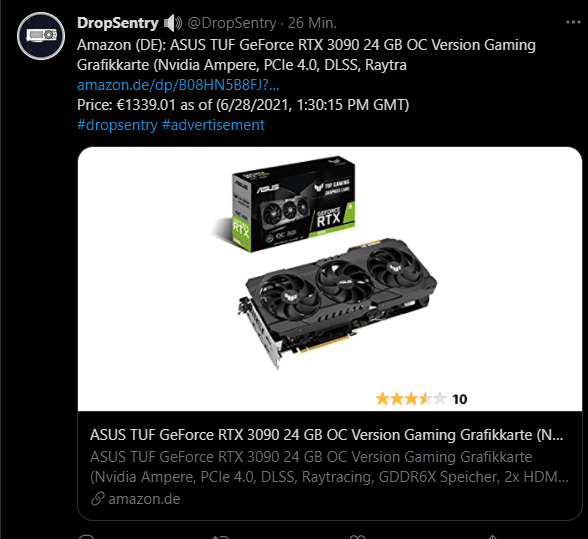Click the loudspeaker emoji beside DropSentry
Viewport: 588px width, 539px height.
173,23
